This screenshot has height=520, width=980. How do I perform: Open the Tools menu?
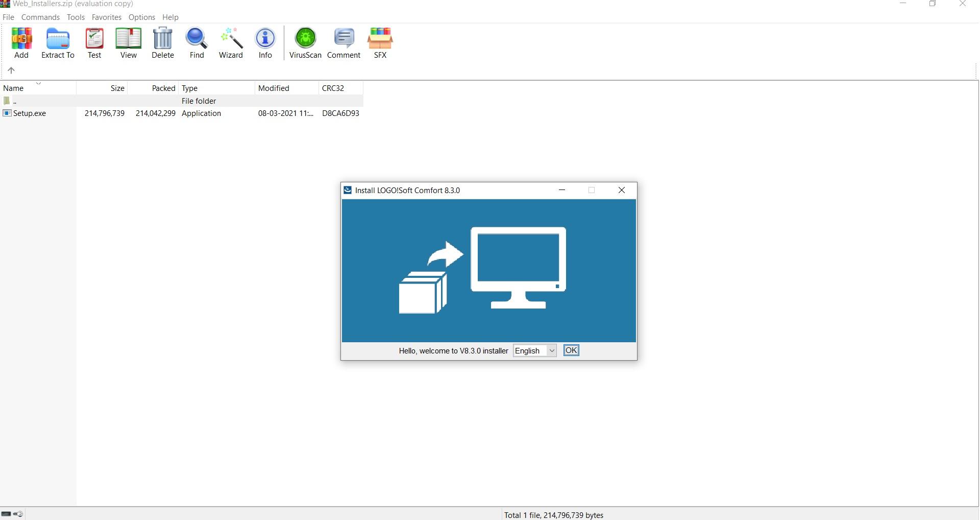76,17
